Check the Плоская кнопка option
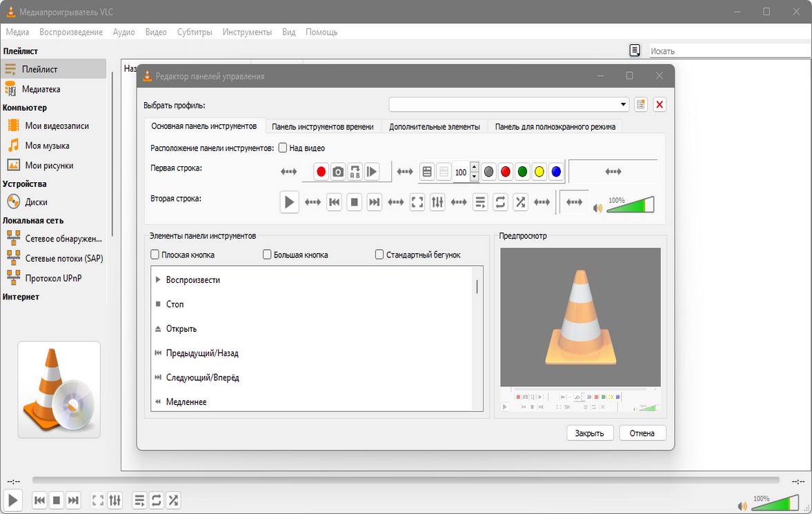Screen dimensions: 812x514 [x=155, y=255]
